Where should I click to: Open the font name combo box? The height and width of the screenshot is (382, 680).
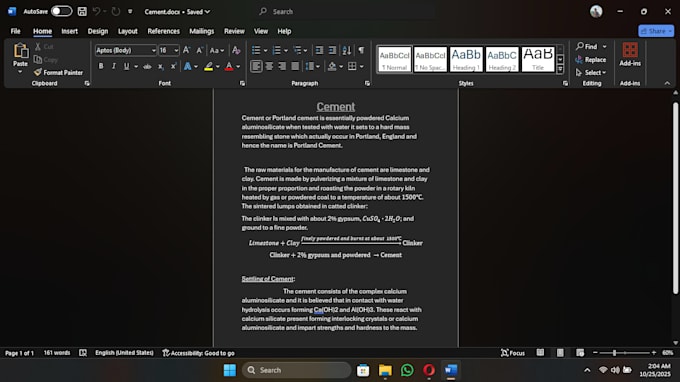pos(126,50)
